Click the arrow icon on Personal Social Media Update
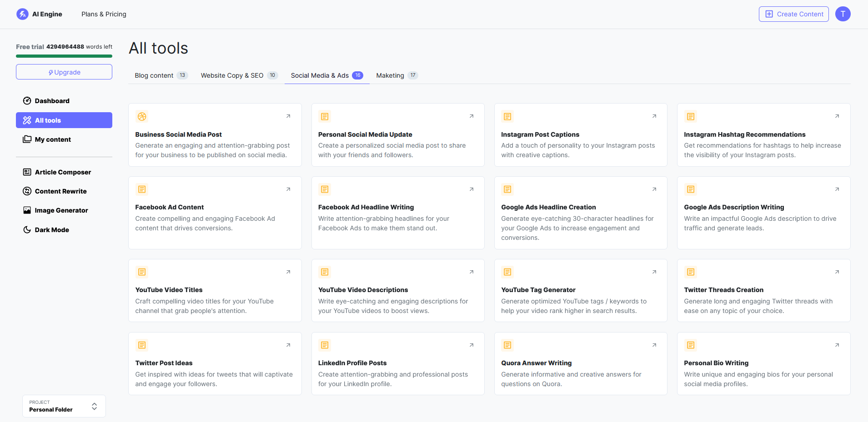Image resolution: width=868 pixels, height=422 pixels. pos(472,116)
